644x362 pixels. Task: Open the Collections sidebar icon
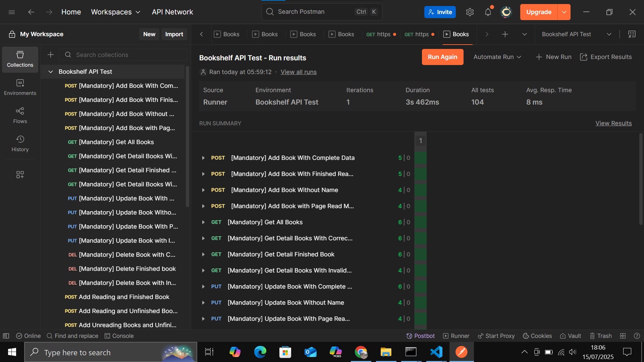(x=20, y=59)
